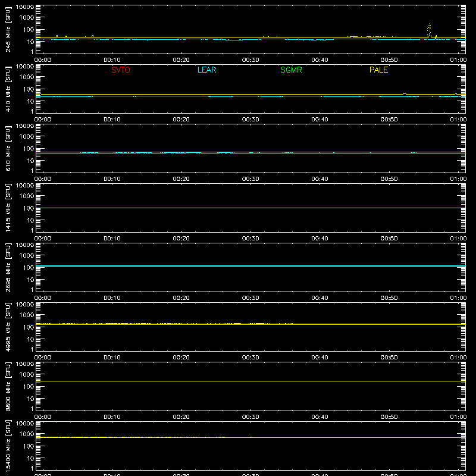This screenshot has height=476, width=476.
Task: Click the 00:20 tick label under 1415 MHz plot
Action: click(x=181, y=239)
